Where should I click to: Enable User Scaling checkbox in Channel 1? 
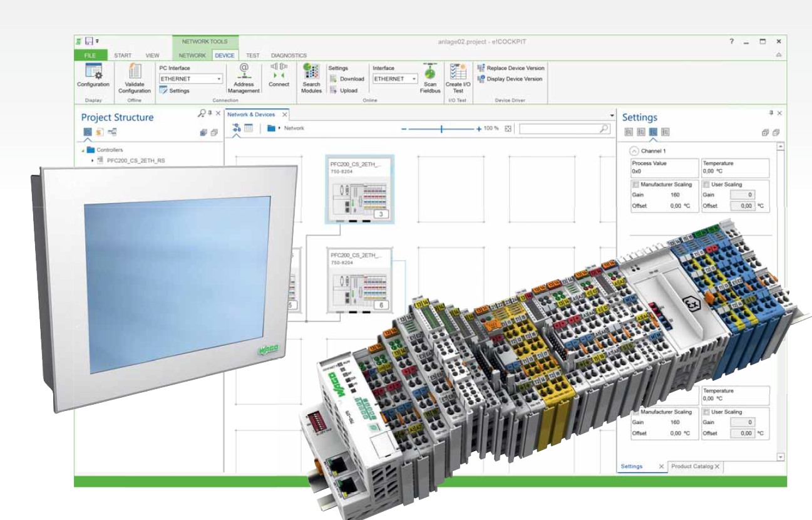707,185
